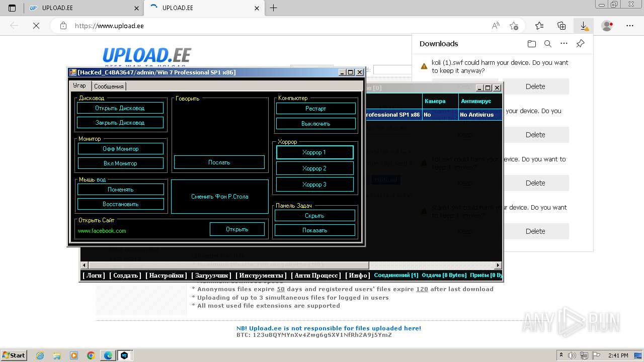Image resolution: width=644 pixels, height=362 pixels.
Task: Select the Edge icon in taskbar
Action: coord(108,355)
